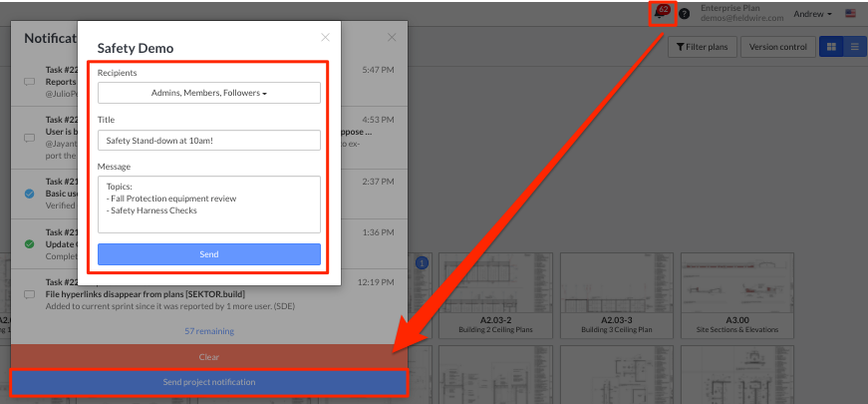
Task: Click the Message text area
Action: [209, 204]
